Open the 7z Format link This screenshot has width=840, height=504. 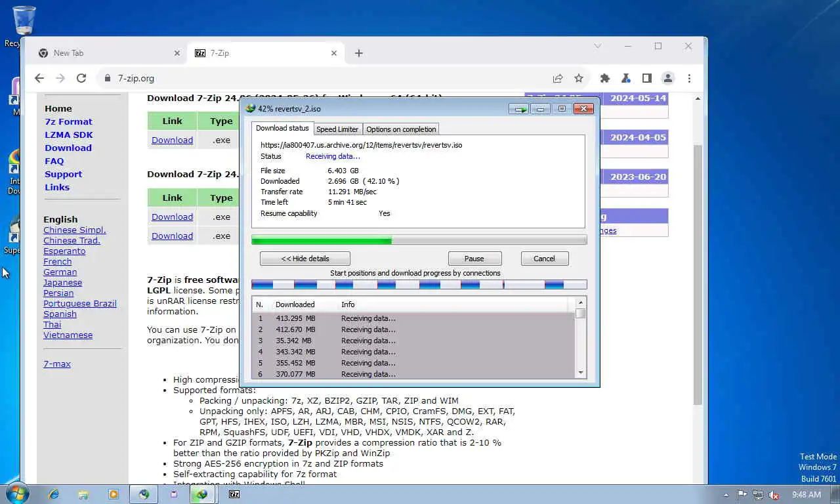pos(68,121)
